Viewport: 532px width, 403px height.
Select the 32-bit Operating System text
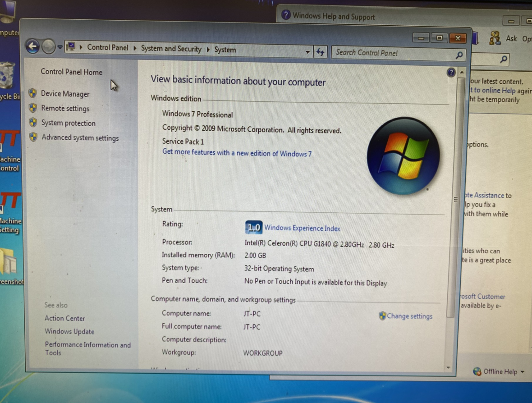[279, 269]
